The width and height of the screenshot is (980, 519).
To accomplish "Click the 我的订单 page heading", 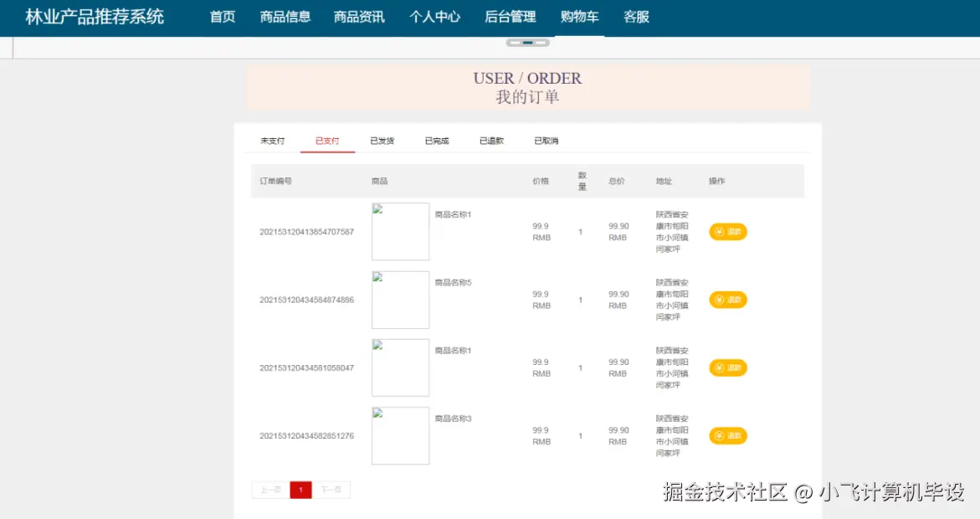I will coord(527,98).
